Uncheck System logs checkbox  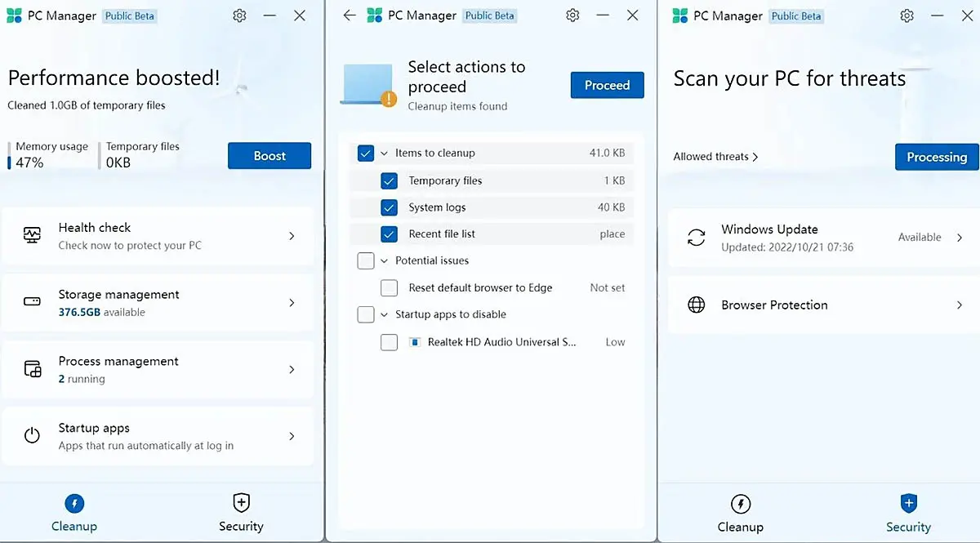point(390,207)
